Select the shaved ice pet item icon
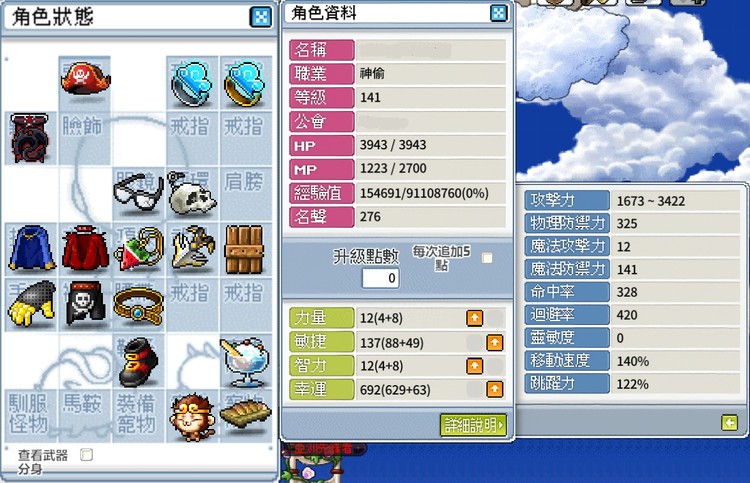750x483 pixels. tap(245, 362)
